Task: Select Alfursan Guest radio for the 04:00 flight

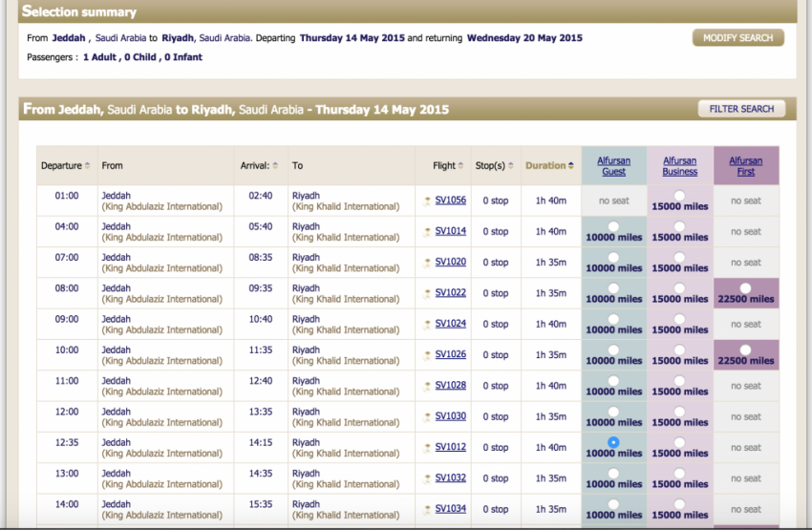Action: pyautogui.click(x=613, y=226)
